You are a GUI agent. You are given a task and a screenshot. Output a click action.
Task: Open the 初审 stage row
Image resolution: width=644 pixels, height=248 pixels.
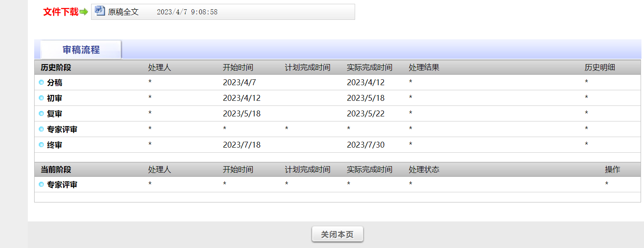coord(337,98)
